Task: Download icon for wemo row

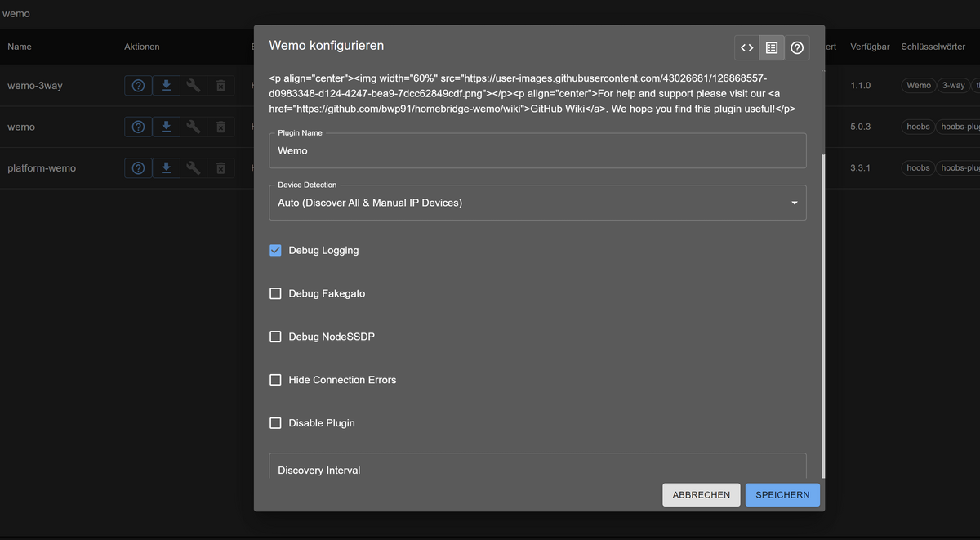Action: 166,127
